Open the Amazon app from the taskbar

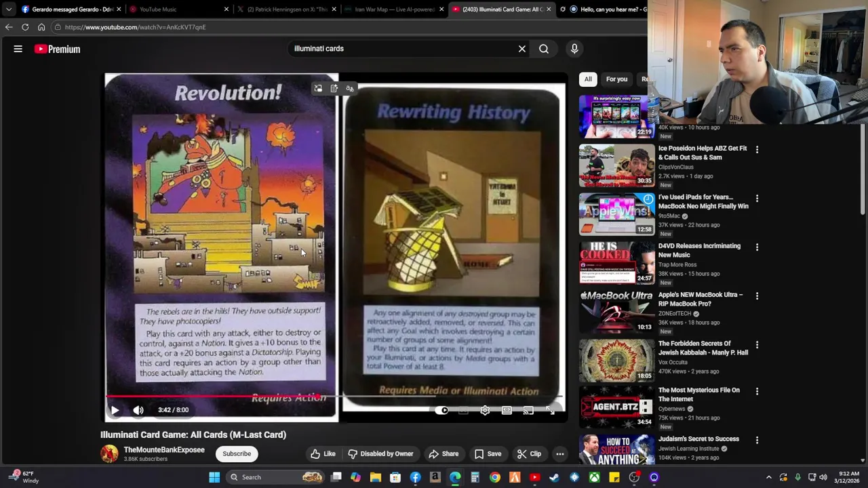pos(435,477)
